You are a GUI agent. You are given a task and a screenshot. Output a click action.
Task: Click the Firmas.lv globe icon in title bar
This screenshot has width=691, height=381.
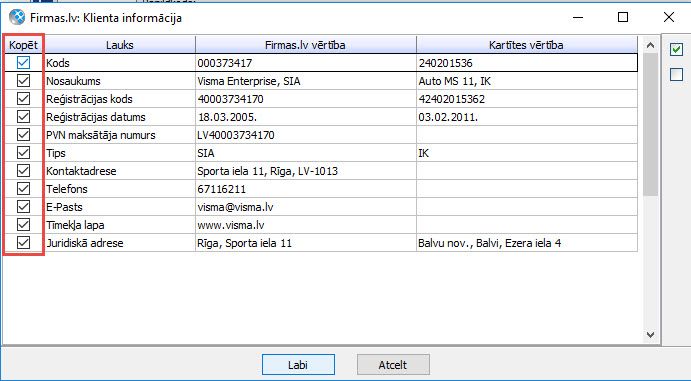click(17, 18)
